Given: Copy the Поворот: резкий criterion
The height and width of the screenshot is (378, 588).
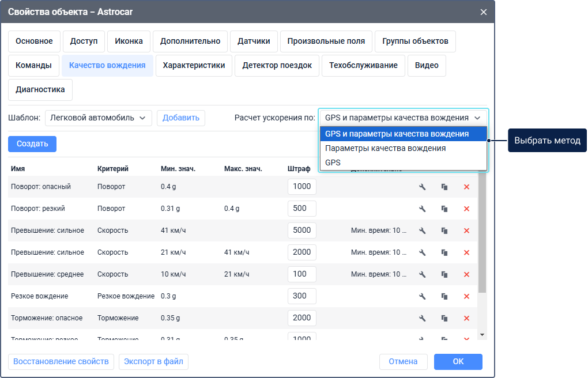Looking at the screenshot, I should (444, 209).
